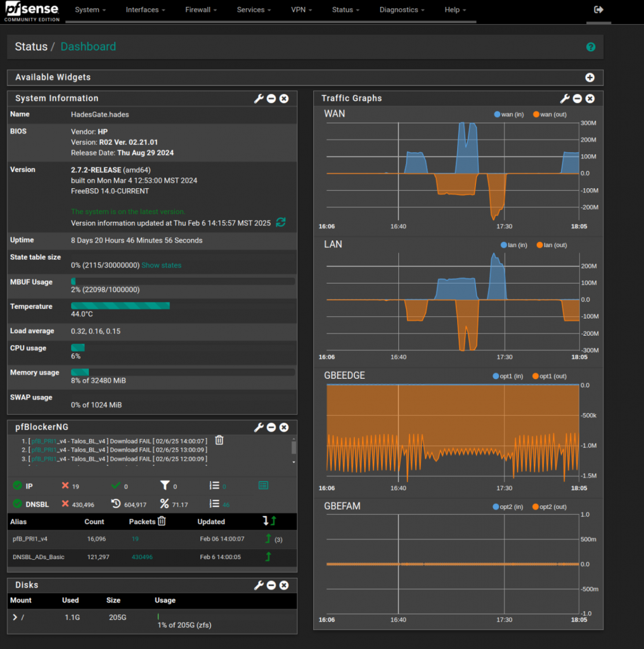Collapse the Traffic Graphs widget

pos(577,98)
